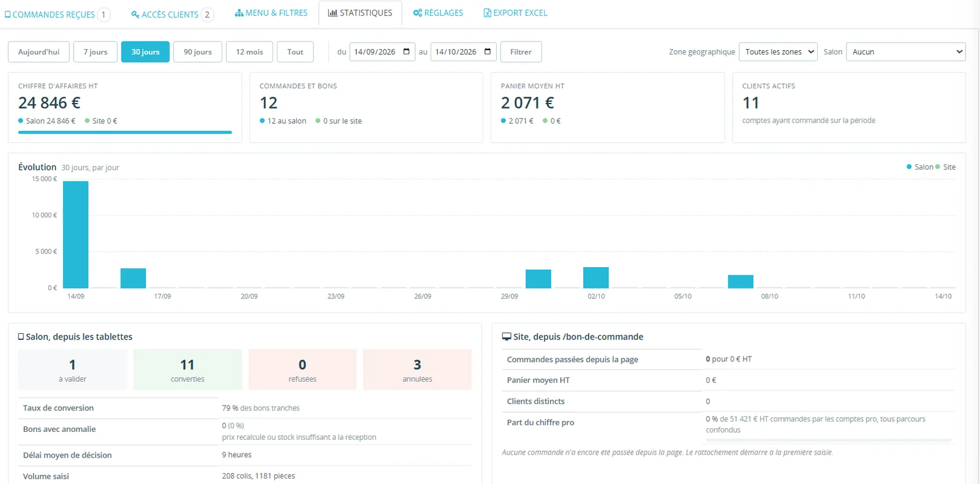Click the bar just before 08/10 in chart
Viewport: 980px width, 484px height.
741,282
